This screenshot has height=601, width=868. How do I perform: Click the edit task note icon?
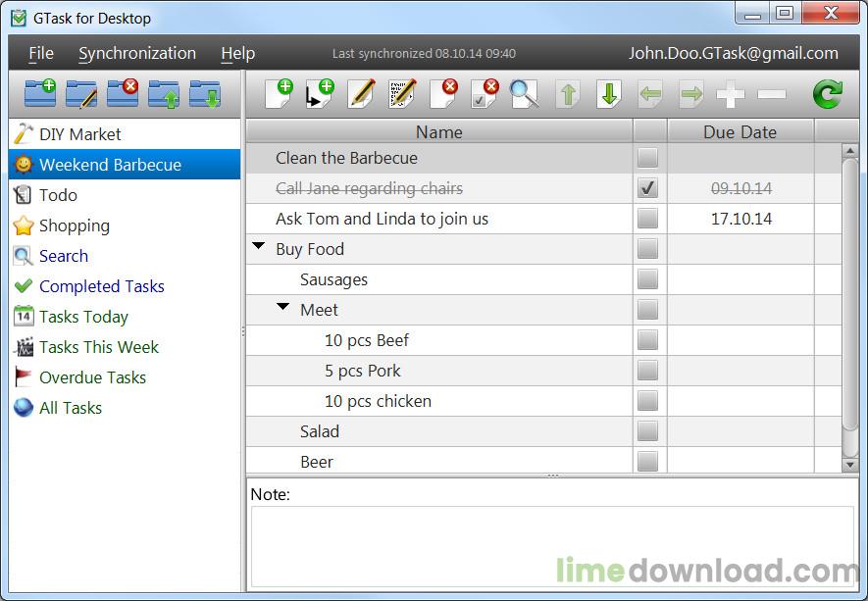tap(402, 93)
